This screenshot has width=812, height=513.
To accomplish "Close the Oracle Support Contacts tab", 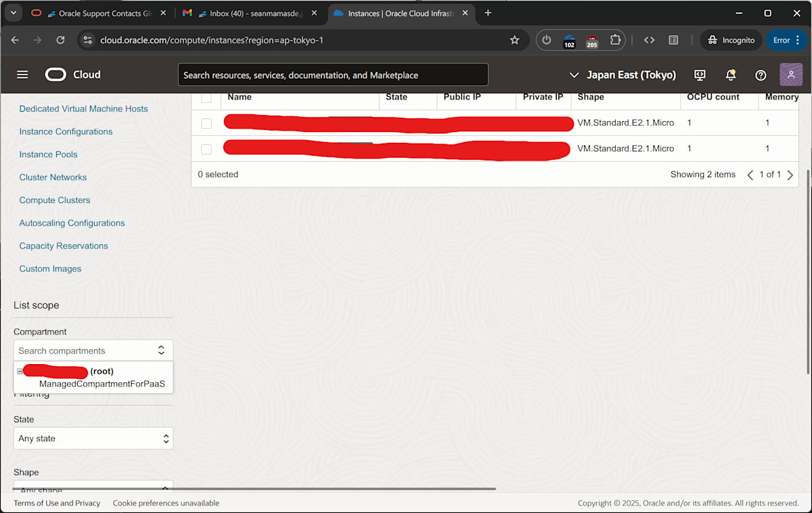I will (x=162, y=13).
